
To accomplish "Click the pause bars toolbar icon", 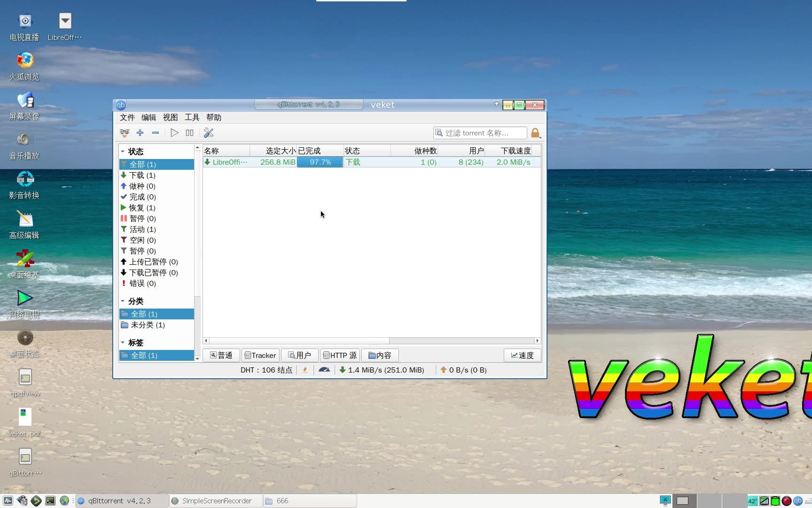I will tap(190, 133).
